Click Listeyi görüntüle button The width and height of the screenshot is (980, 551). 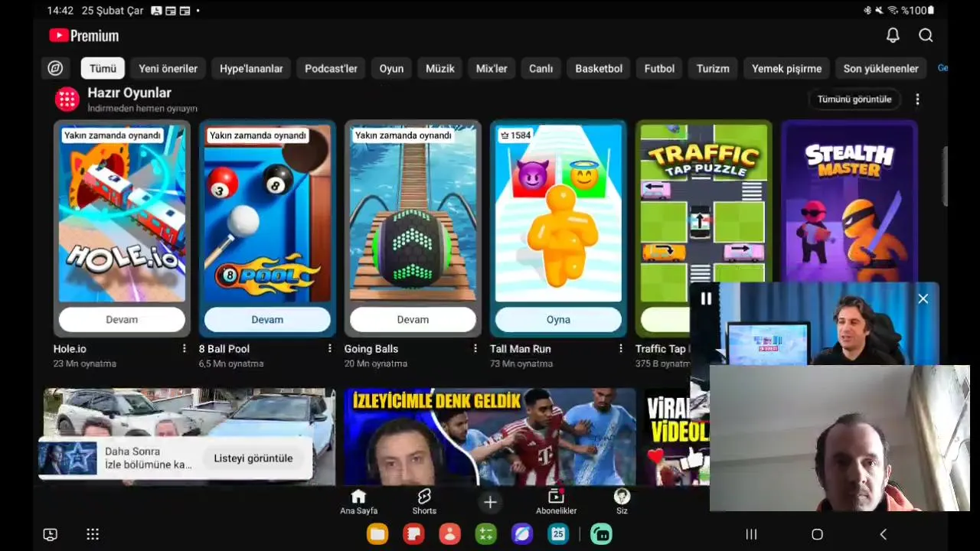point(253,458)
